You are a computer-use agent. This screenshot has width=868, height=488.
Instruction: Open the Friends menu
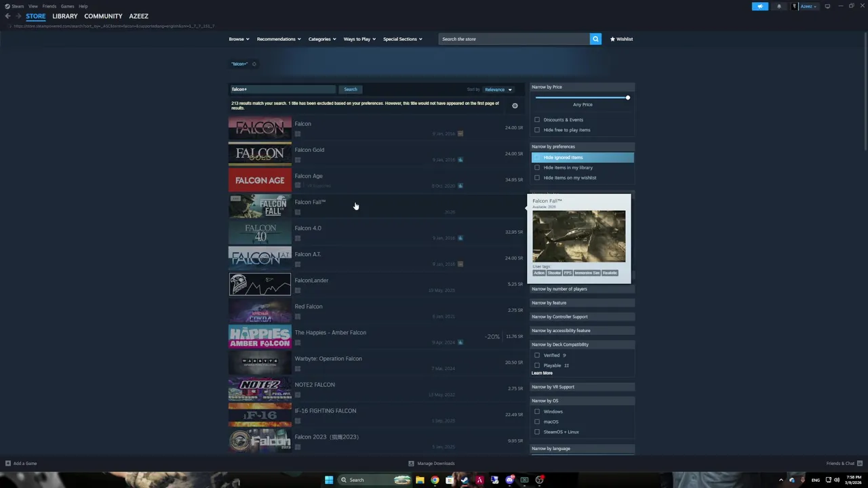click(50, 6)
